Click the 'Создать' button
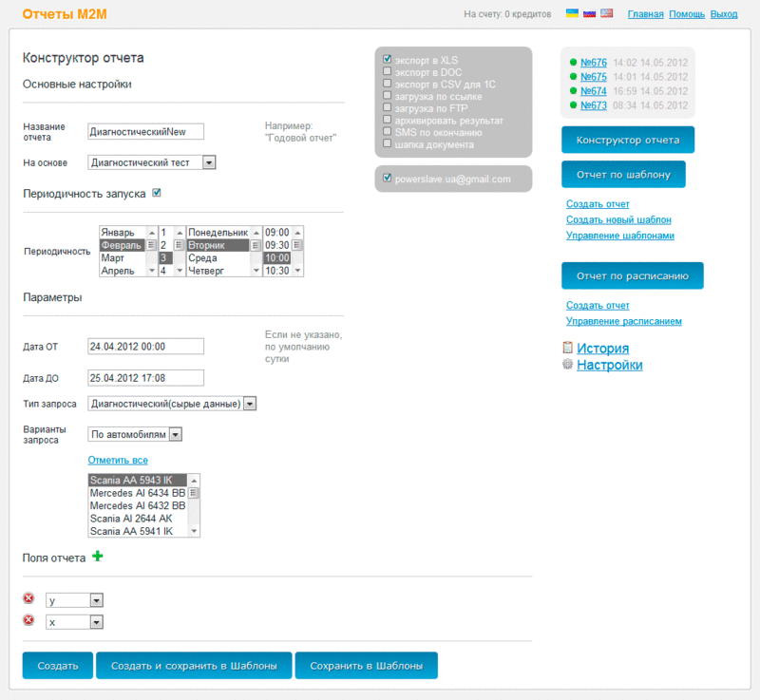The width and height of the screenshot is (760, 700). point(58,666)
